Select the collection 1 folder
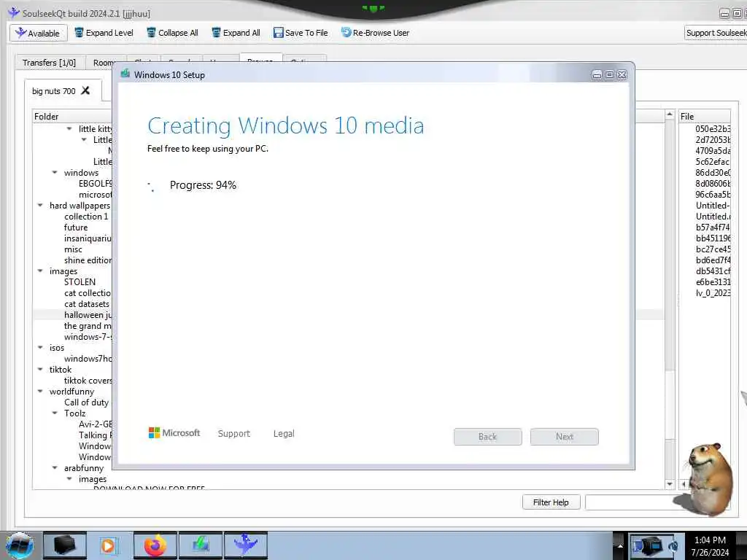 pyautogui.click(x=86, y=216)
